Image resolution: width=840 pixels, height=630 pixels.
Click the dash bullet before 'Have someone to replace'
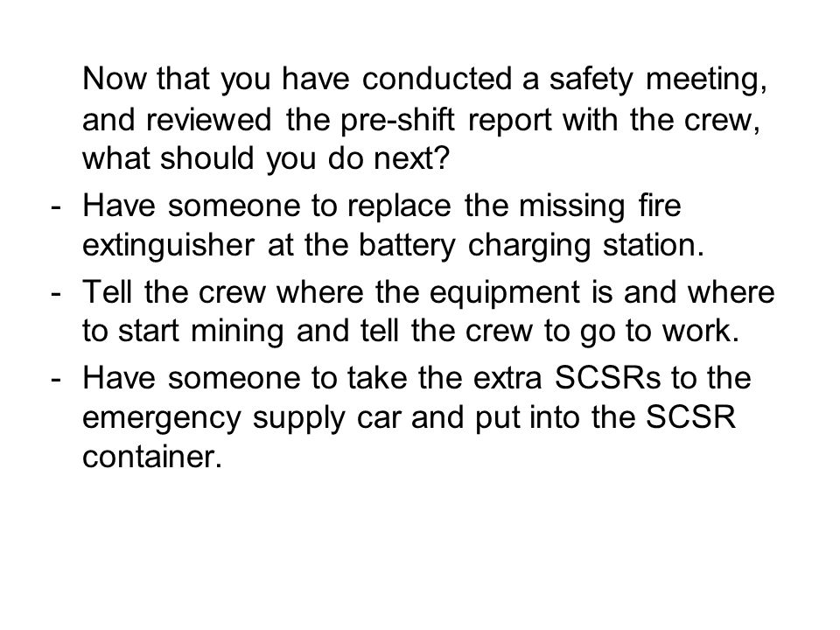coord(56,207)
